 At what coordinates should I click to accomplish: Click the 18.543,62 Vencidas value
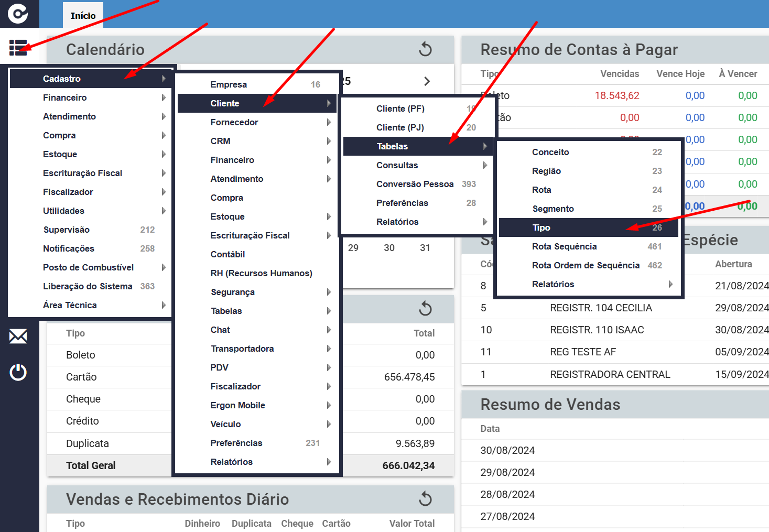[617, 95]
